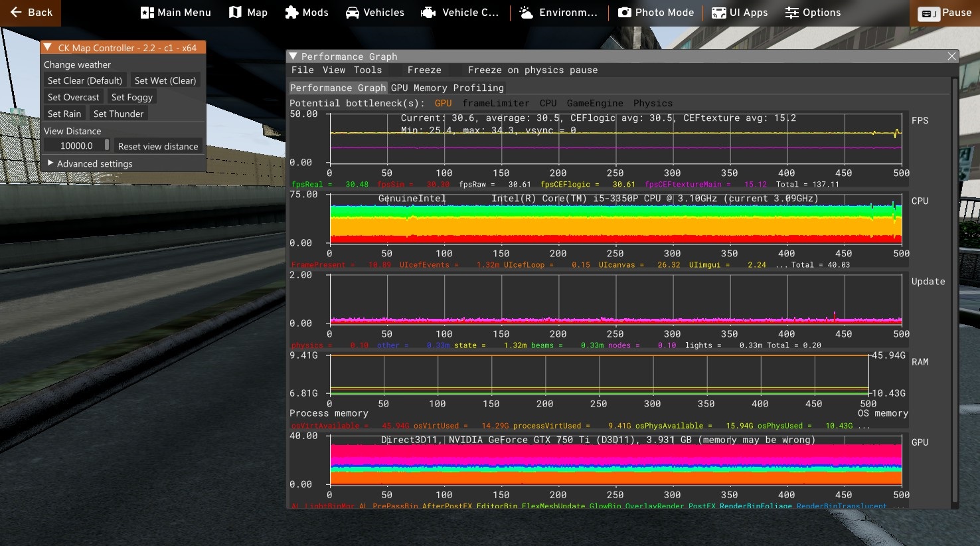The width and height of the screenshot is (980, 546).
Task: Collapse the CK Map Controller window
Action: [48, 47]
